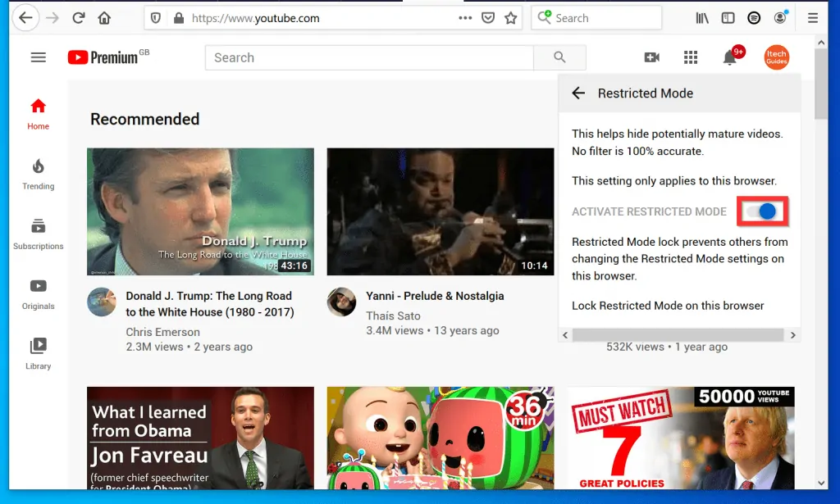
Task: Click the Firefox forward arrow
Action: pyautogui.click(x=52, y=18)
